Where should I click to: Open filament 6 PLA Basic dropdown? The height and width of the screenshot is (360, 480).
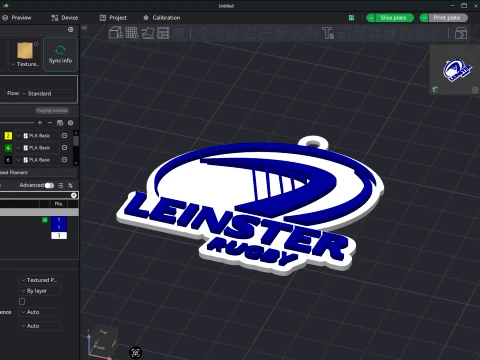point(37,160)
